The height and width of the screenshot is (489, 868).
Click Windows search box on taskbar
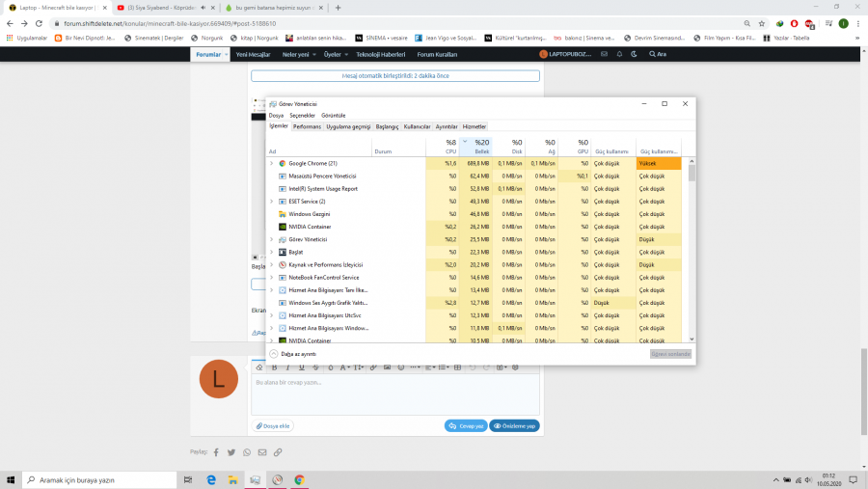(99, 480)
